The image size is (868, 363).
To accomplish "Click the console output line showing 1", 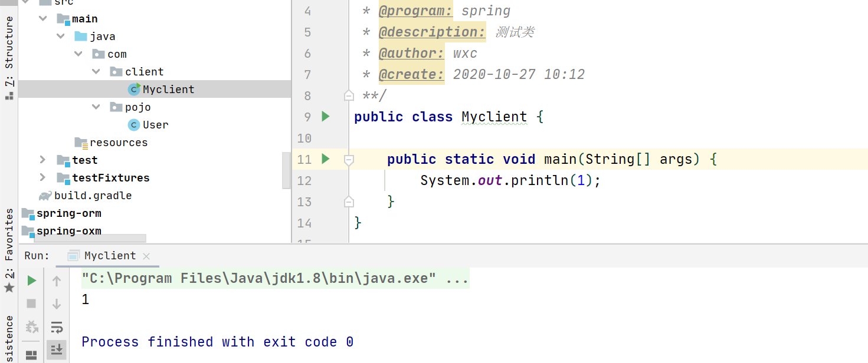I will coord(86,299).
